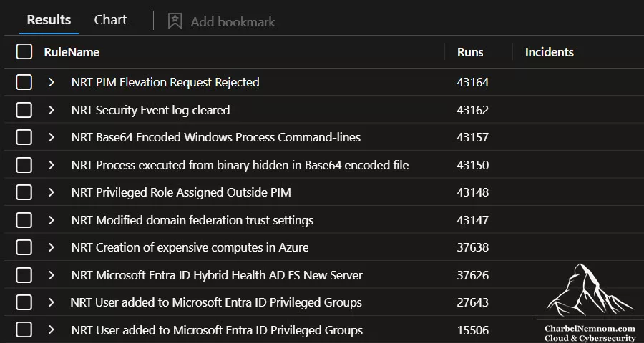Click text NRT Modified domain federation trust settings
This screenshot has height=343, width=644.
(192, 220)
